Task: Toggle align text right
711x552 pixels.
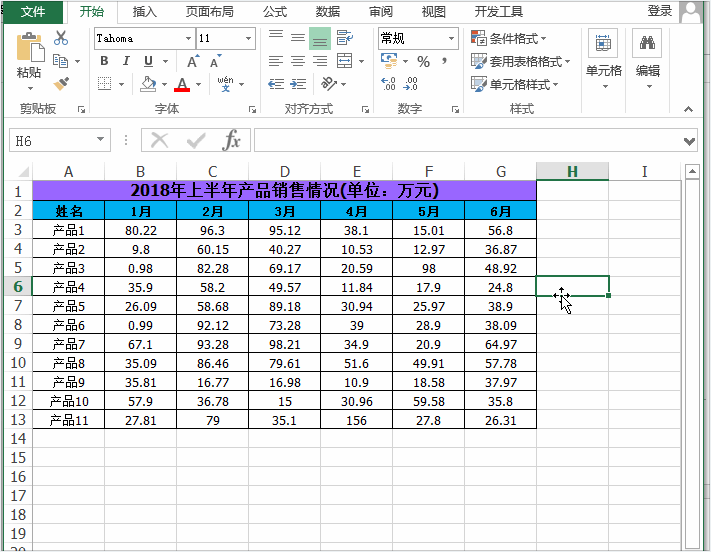Action: click(x=320, y=61)
